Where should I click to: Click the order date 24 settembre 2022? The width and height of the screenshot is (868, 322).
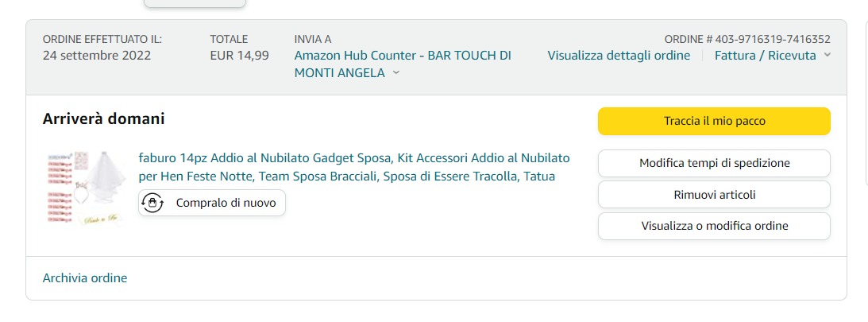pos(97,56)
